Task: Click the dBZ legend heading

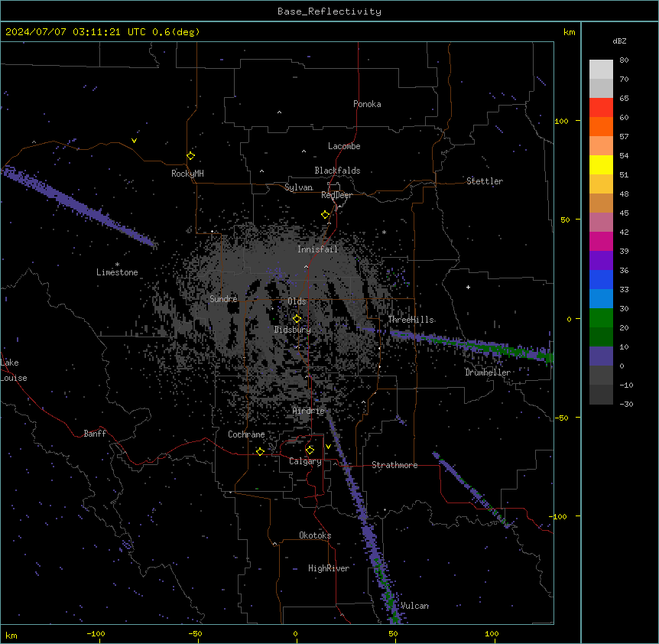Action: click(619, 41)
